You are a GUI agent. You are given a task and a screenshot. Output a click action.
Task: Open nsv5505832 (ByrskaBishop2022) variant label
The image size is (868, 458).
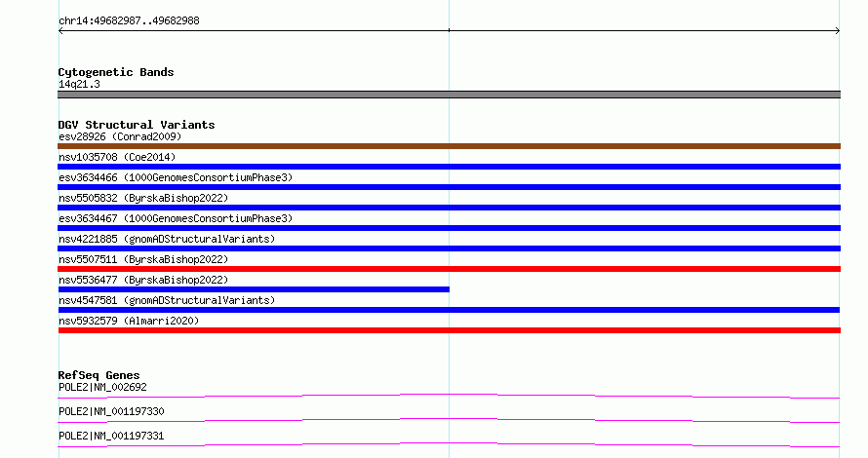[143, 198]
